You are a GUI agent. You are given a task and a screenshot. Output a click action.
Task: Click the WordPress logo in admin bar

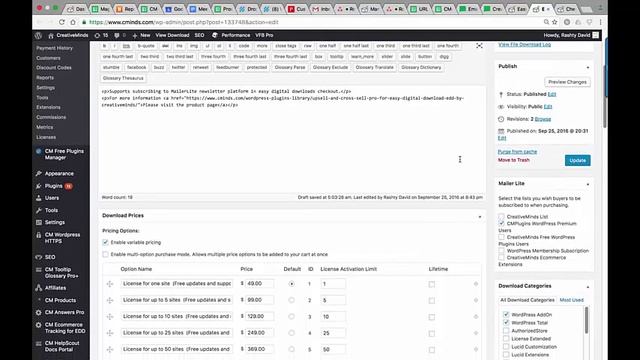pos(38,36)
